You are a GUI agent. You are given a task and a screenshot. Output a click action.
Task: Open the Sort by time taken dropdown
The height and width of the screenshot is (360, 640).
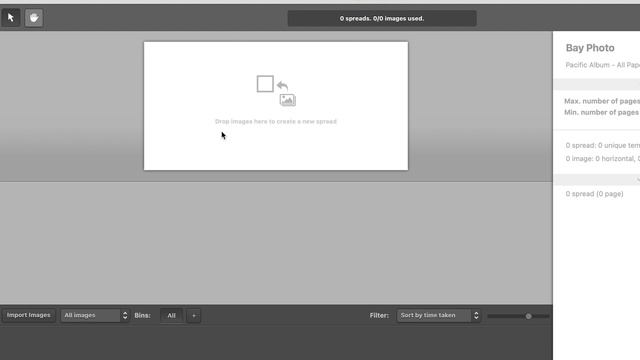439,315
